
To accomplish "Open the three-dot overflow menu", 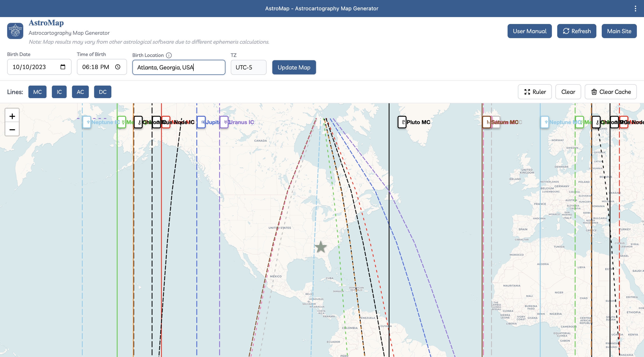I will tap(635, 9).
